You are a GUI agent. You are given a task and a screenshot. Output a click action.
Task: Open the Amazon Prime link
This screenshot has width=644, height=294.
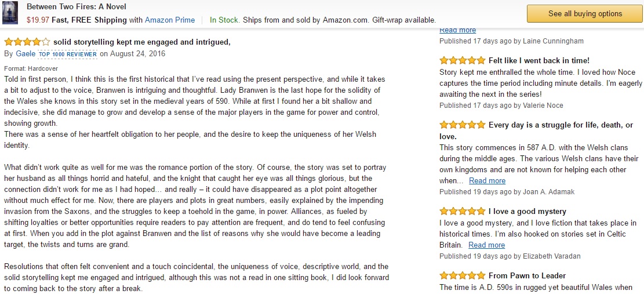coord(170,20)
